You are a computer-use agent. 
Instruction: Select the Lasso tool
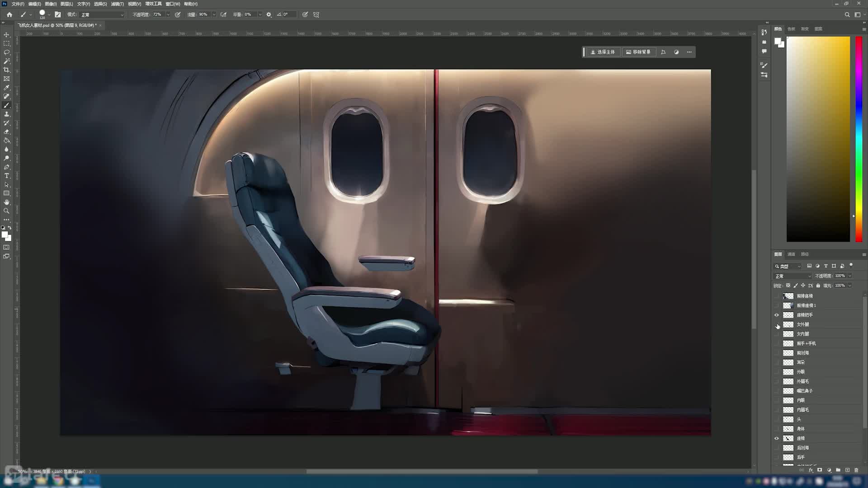click(6, 52)
